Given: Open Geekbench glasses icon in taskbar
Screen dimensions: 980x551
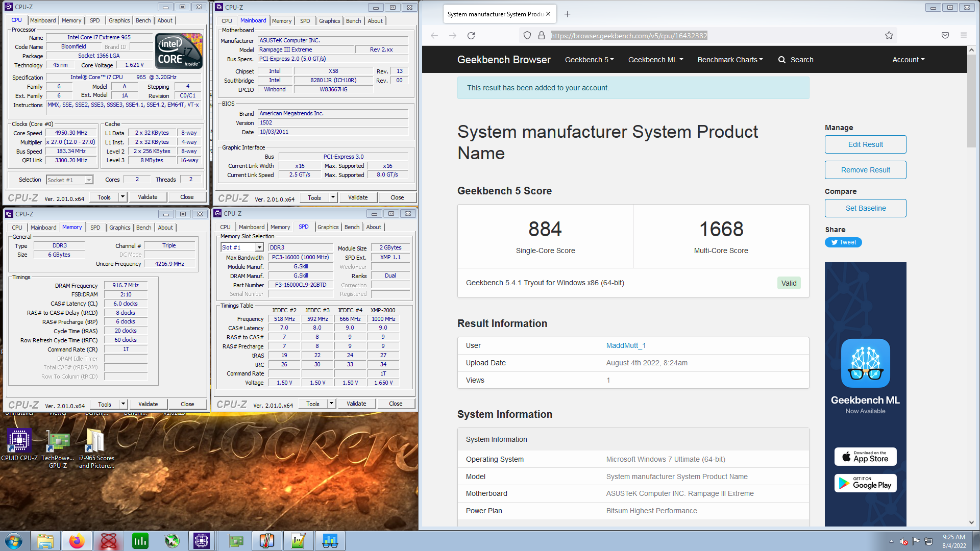Looking at the screenshot, I should (x=330, y=541).
